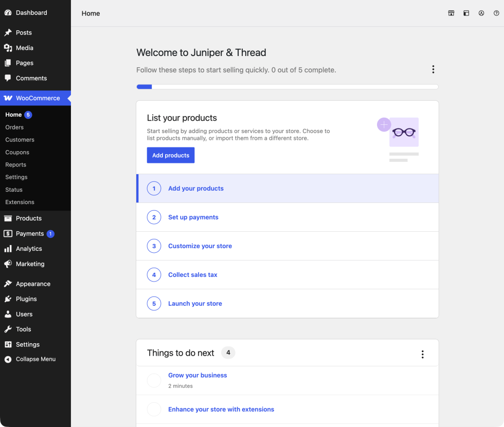504x427 pixels.
Task: Click the Media library icon
Action: (8, 48)
